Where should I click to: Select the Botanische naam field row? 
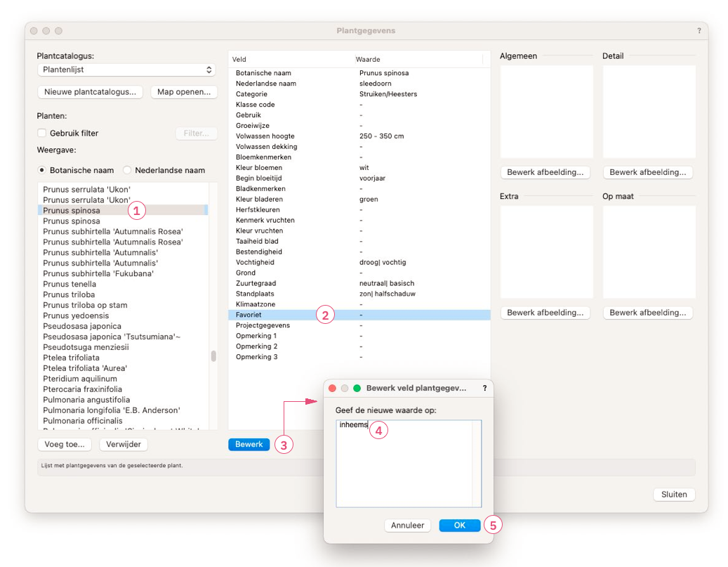coord(359,73)
